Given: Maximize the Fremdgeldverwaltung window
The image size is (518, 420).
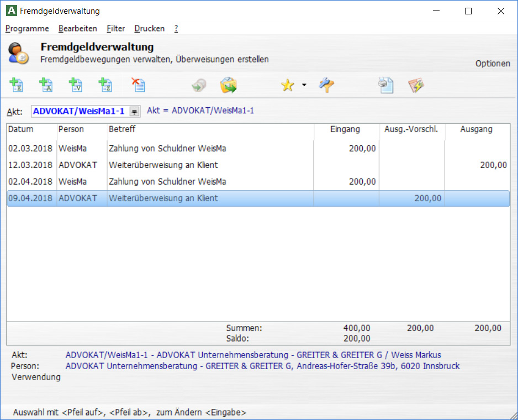Looking at the screenshot, I should coord(468,11).
